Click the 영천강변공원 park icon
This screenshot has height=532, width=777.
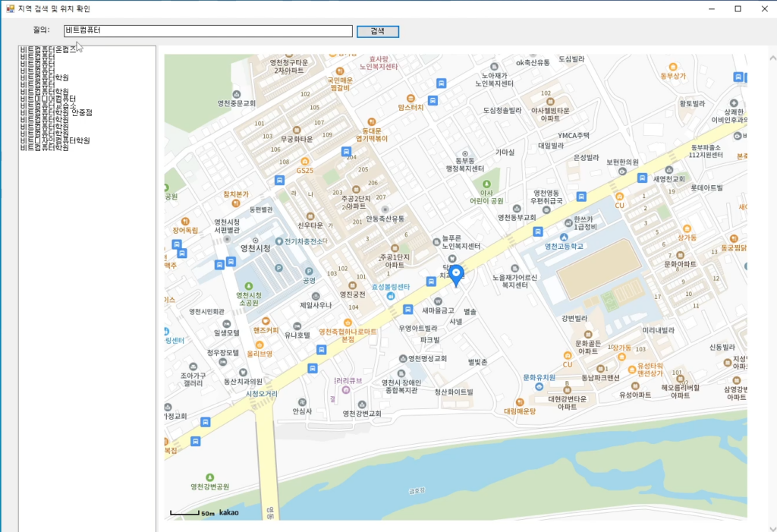[209, 477]
